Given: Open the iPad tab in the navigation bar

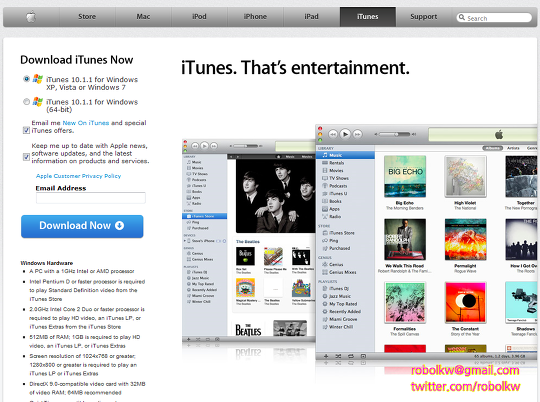Looking at the screenshot, I should (311, 17).
